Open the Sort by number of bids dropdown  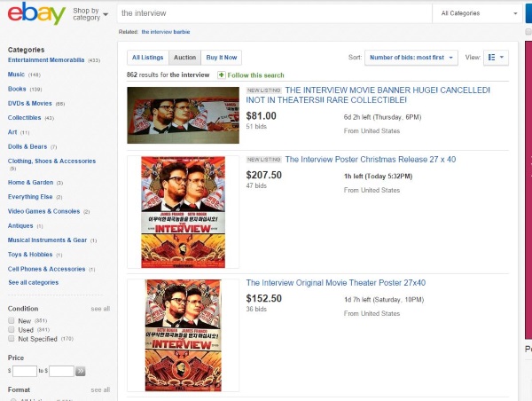point(411,57)
